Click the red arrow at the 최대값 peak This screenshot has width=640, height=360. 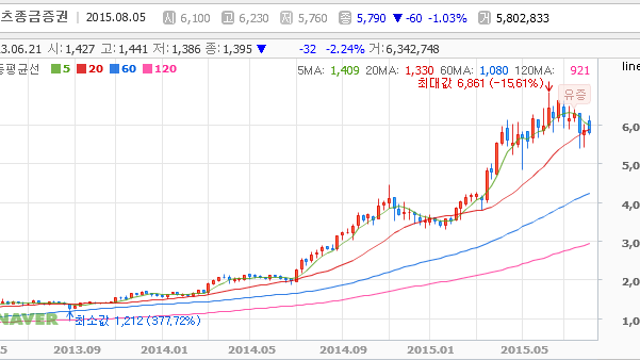pyautogui.click(x=549, y=87)
